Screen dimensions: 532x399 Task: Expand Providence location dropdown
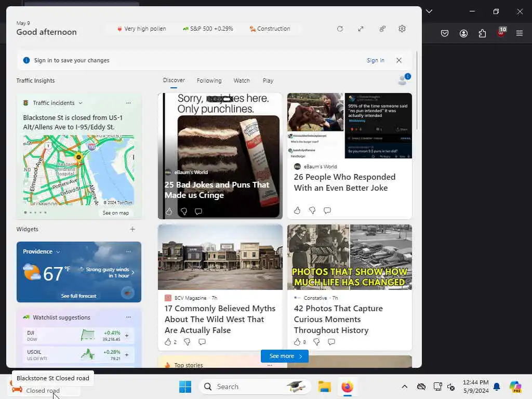(x=58, y=252)
